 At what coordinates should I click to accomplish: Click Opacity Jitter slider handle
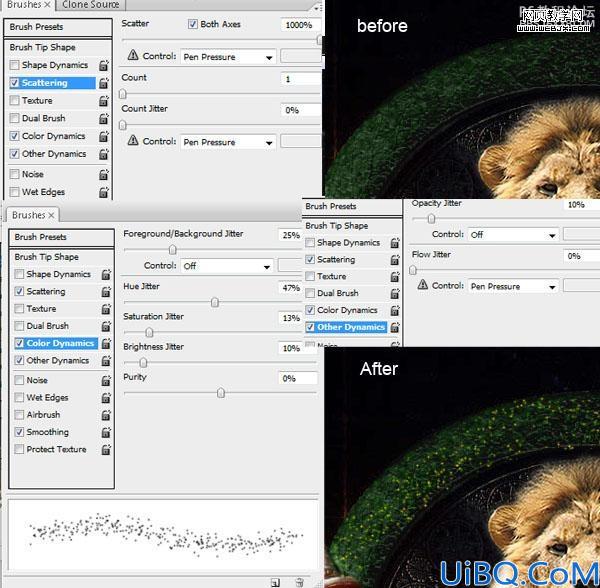pyautogui.click(x=431, y=218)
